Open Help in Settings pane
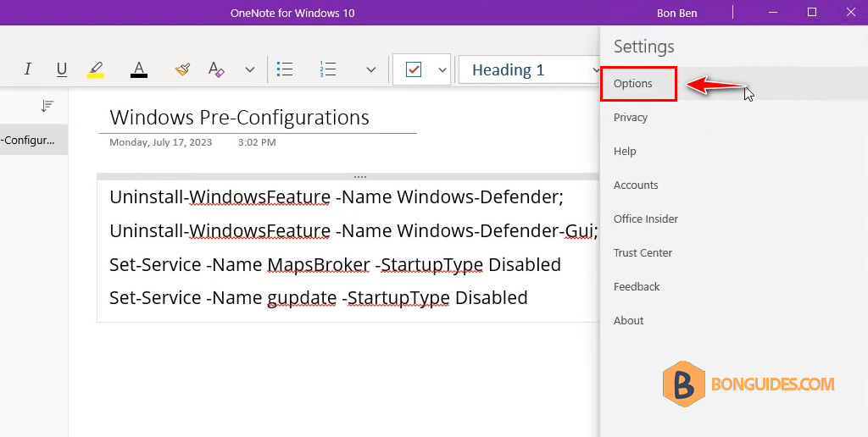Screen dimensions: 868x437 625,151
